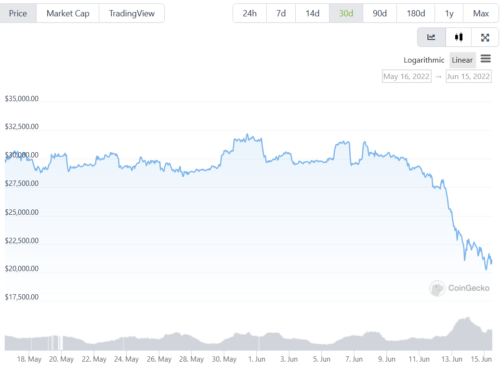Toggle Logarithmic scale
The height and width of the screenshot is (365, 500).
tap(424, 60)
